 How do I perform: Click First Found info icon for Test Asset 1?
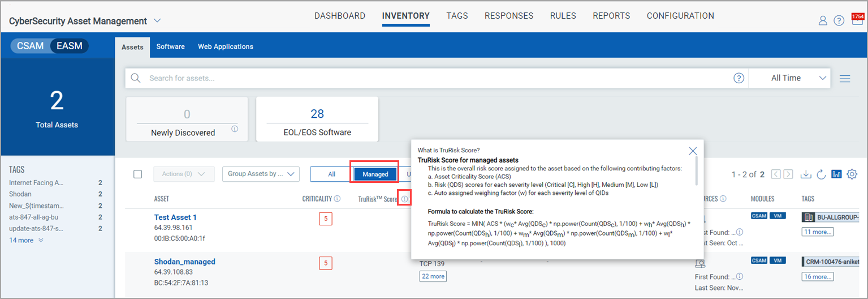740,232
